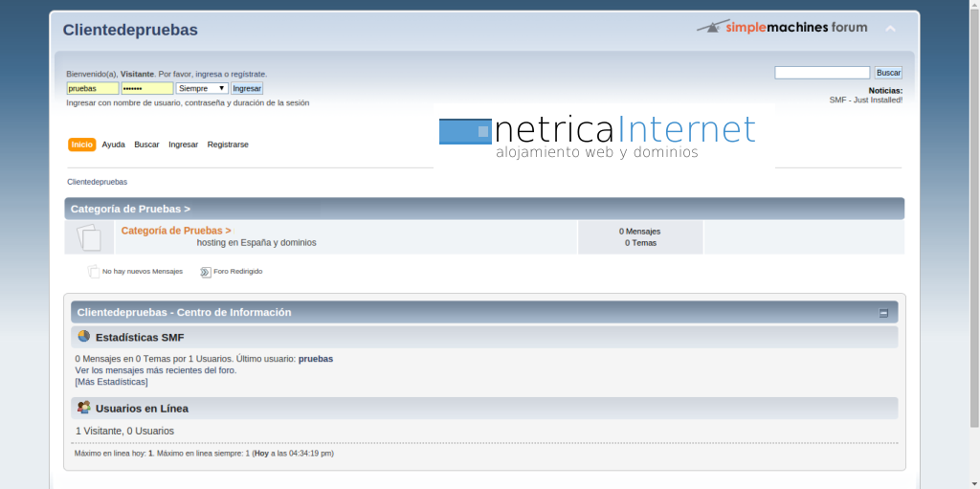This screenshot has height=489, width=980.
Task: Open the Buscar menu item
Action: [x=146, y=144]
